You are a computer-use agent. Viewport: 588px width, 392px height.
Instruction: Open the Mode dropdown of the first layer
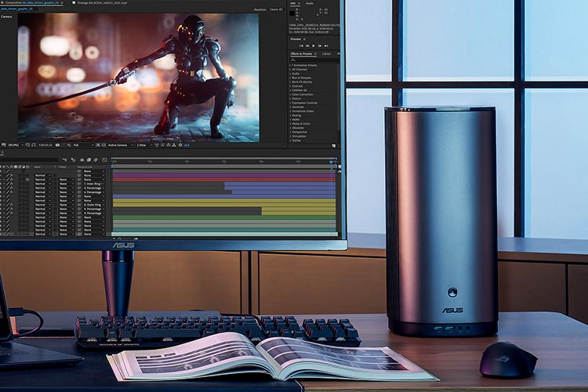[x=42, y=175]
